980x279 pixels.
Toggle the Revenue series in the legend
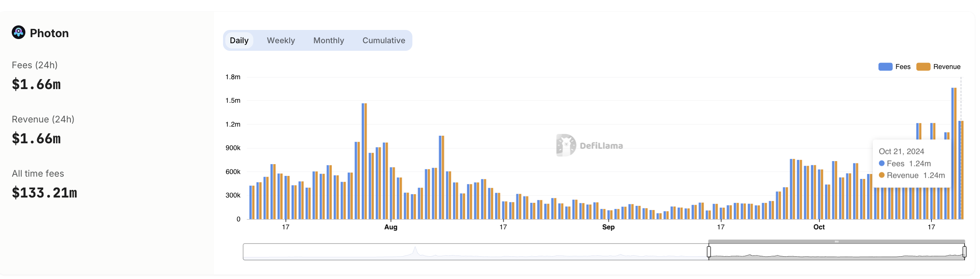coord(938,67)
